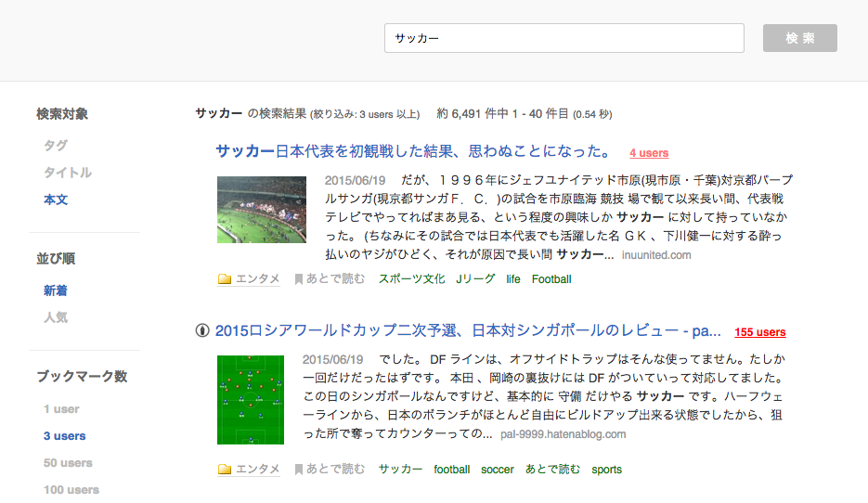Sort results by 人気
868x503 pixels.
click(x=56, y=317)
